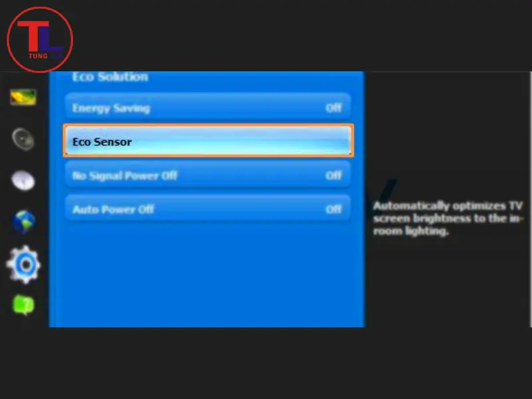The image size is (532, 399).
Task: Open the Support question mark icon
Action: (23, 305)
